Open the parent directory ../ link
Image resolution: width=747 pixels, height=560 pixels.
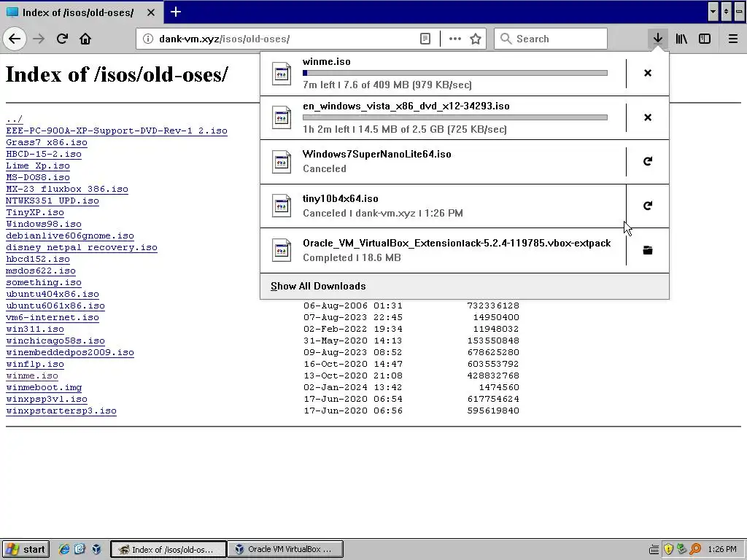click(15, 119)
